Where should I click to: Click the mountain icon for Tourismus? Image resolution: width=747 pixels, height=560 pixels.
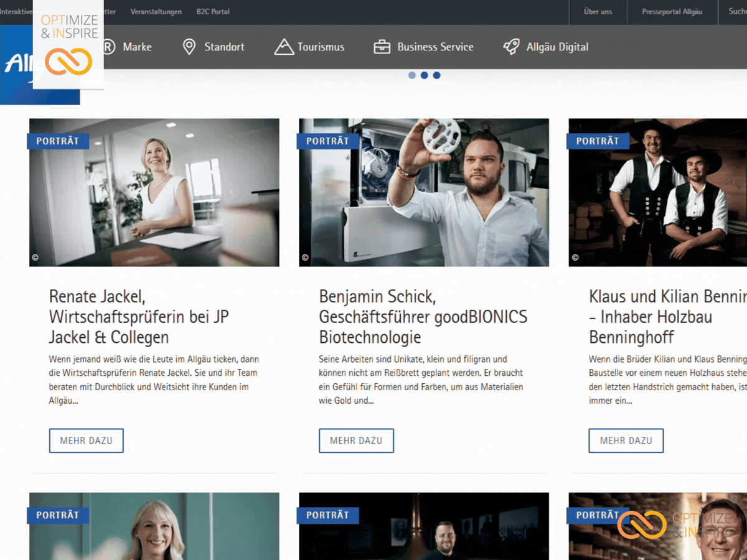pos(284,47)
